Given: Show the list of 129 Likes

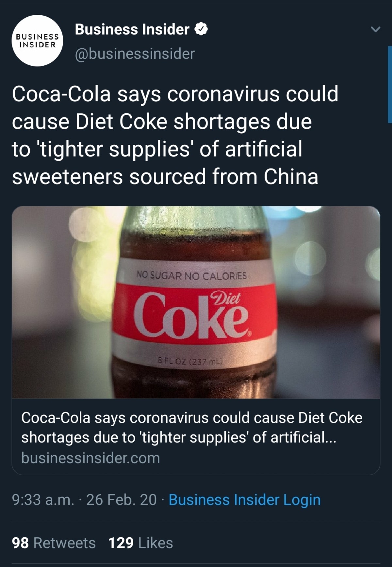Looking at the screenshot, I should [140, 543].
